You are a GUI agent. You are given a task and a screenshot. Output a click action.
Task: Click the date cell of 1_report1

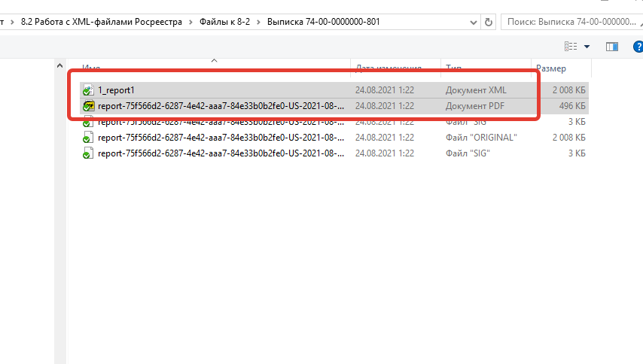tap(384, 90)
